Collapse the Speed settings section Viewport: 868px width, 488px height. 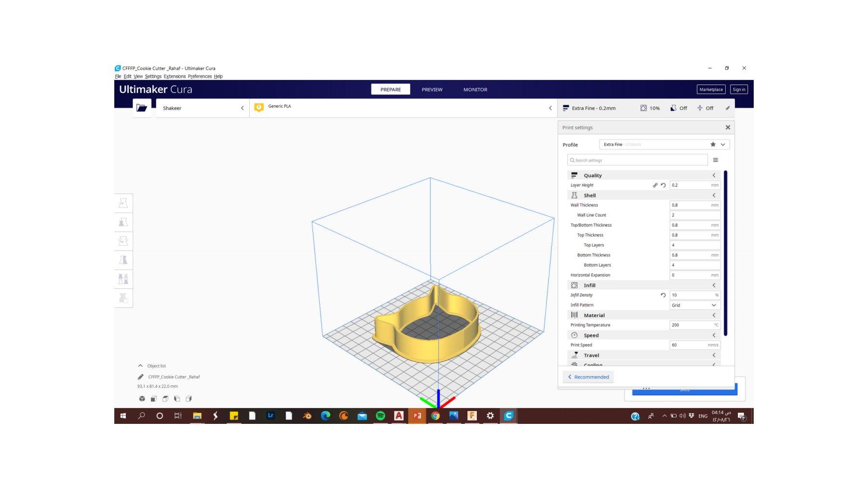pos(714,335)
